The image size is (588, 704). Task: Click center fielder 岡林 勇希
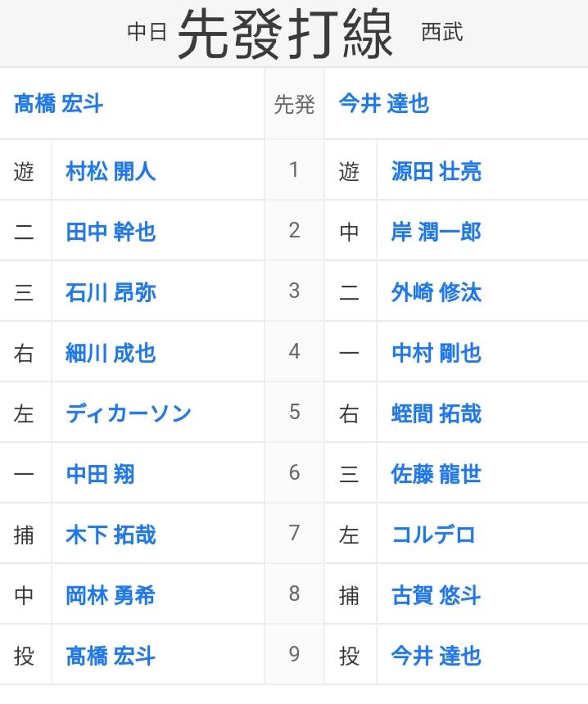tap(111, 595)
